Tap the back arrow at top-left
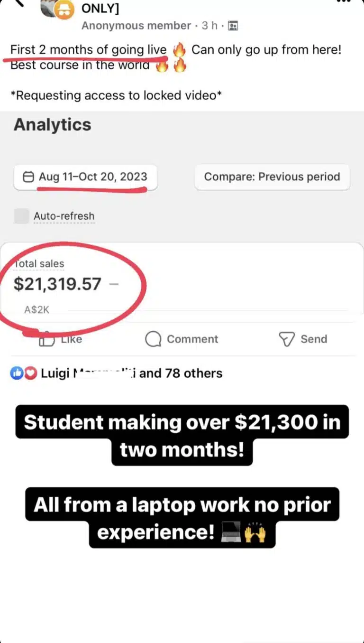364x643 pixels. [18, 3]
